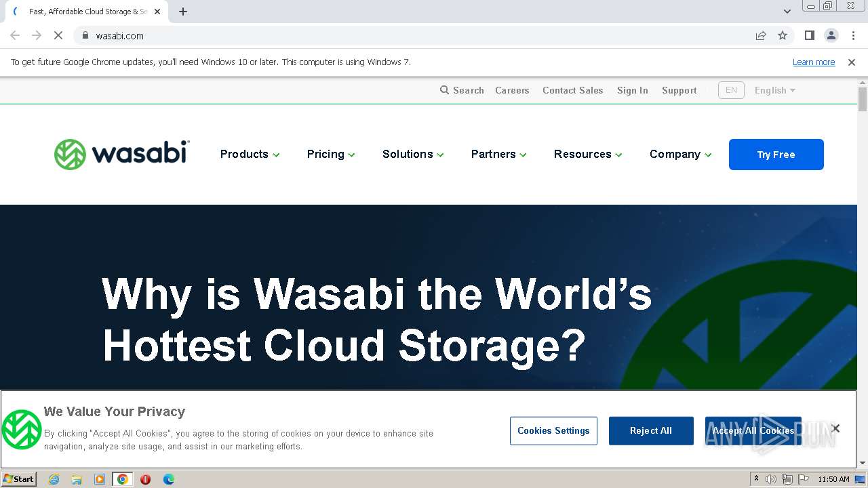Click Reject All cookies

(x=651, y=430)
